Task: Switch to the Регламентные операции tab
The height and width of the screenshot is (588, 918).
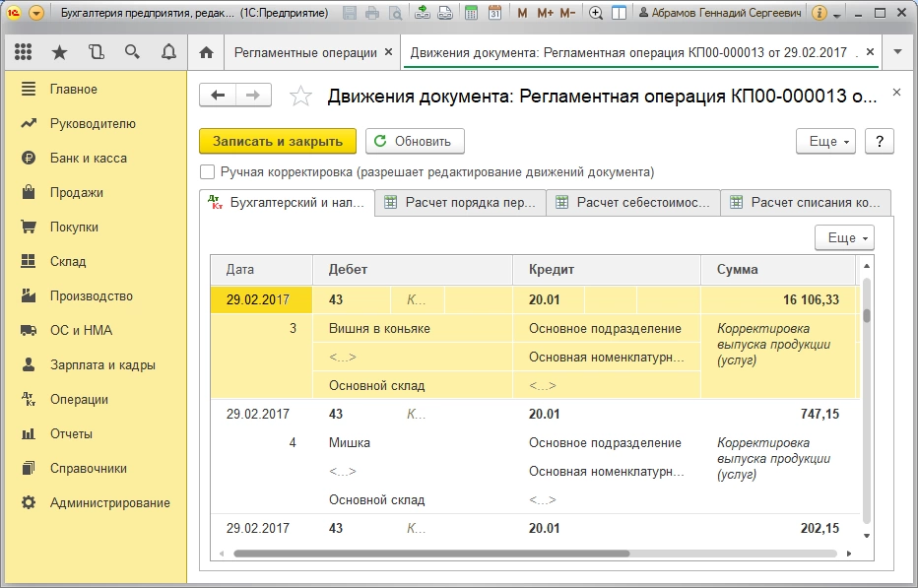Action: pyautogui.click(x=304, y=52)
